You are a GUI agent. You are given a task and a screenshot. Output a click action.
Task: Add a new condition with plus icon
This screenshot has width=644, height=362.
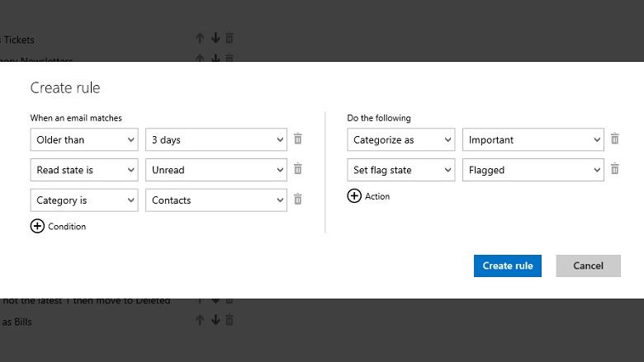click(37, 226)
